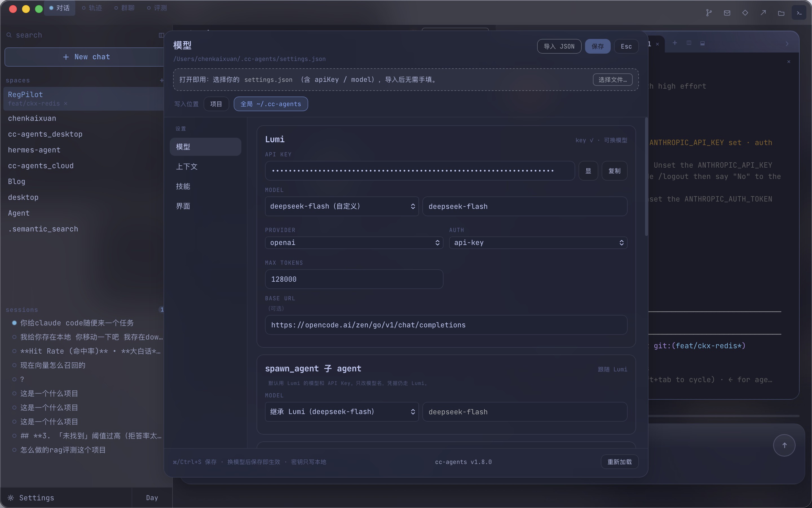Click the 导入 JSON button
The image size is (812, 508).
click(x=559, y=46)
